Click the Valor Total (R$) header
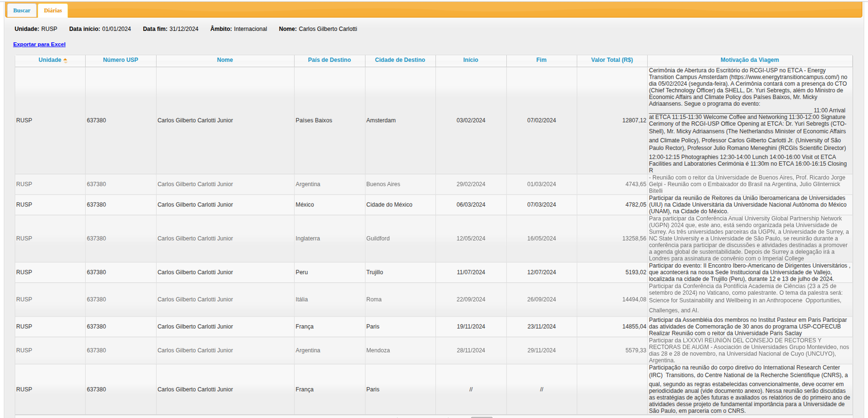Viewport: 868px width, 418px height. [x=612, y=60]
